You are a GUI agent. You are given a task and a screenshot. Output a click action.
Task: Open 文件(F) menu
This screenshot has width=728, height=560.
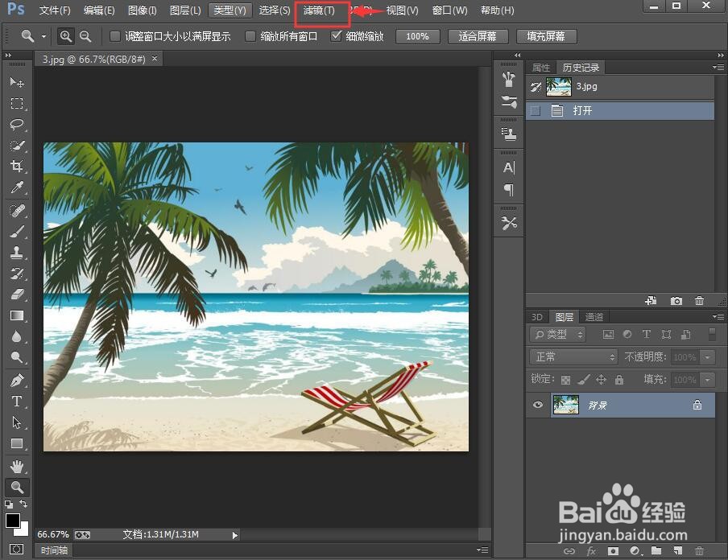(54, 10)
